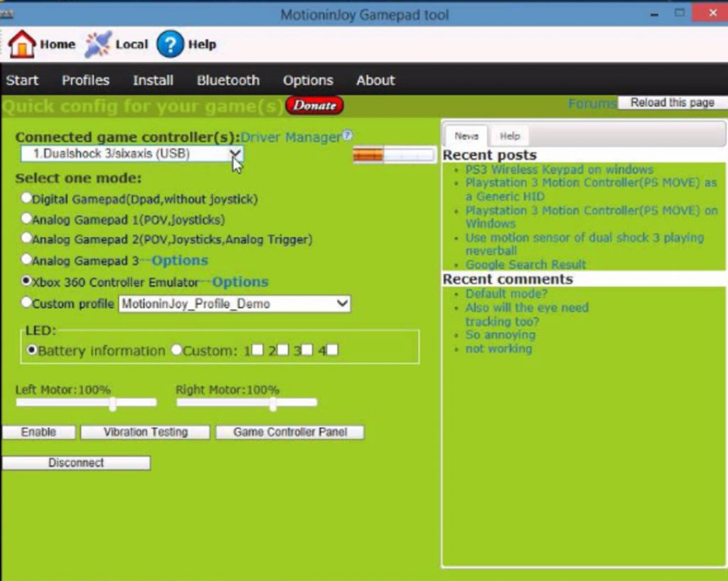This screenshot has height=581, width=728.
Task: Select LED Battery information radio button
Action: 31,350
